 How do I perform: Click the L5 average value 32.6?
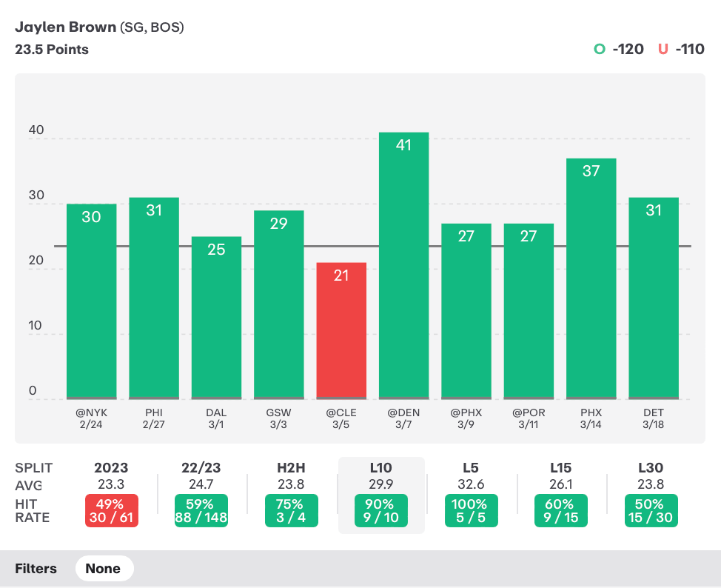(x=471, y=484)
